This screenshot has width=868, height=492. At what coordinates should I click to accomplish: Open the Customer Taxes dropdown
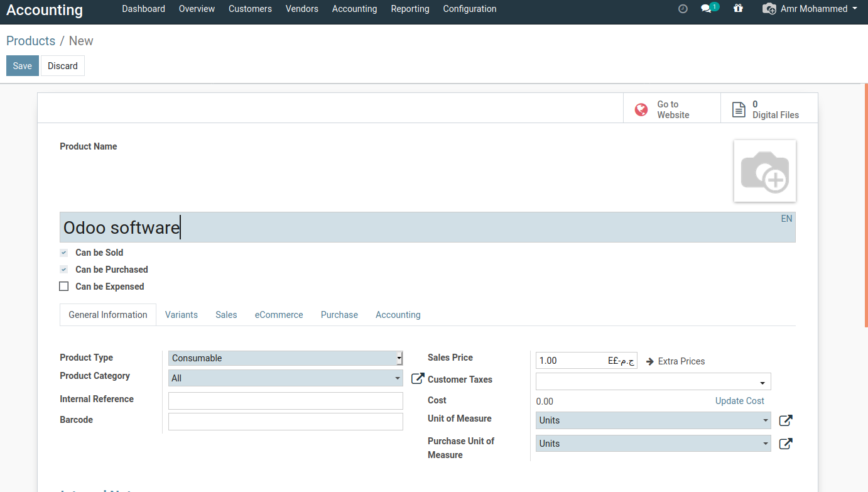653,382
